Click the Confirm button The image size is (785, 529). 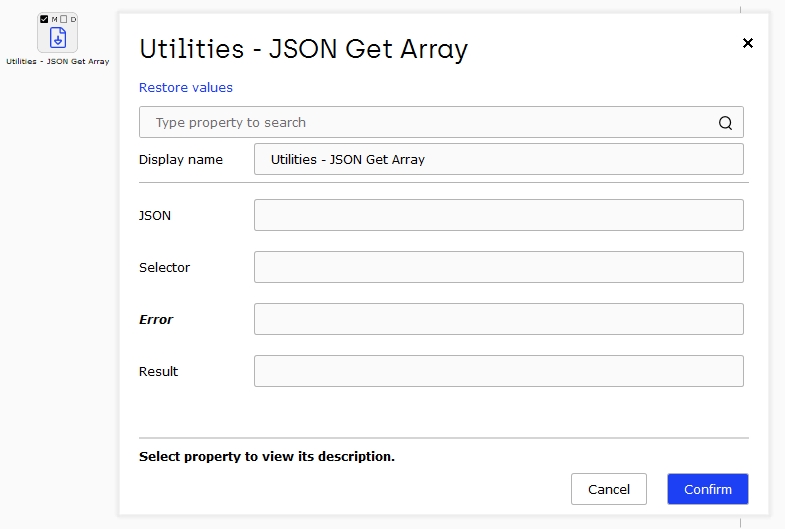pyautogui.click(x=707, y=489)
